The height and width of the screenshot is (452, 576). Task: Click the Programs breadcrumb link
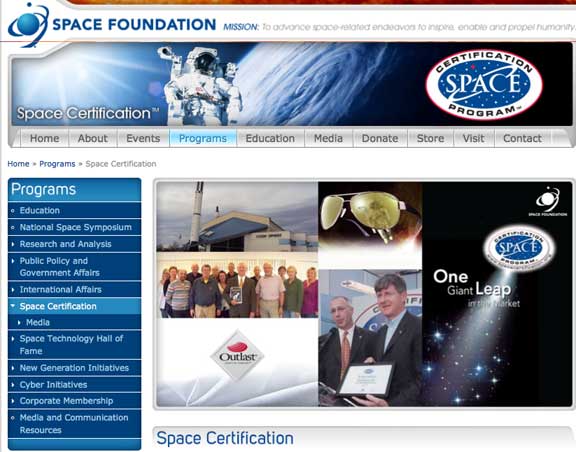coord(57,164)
